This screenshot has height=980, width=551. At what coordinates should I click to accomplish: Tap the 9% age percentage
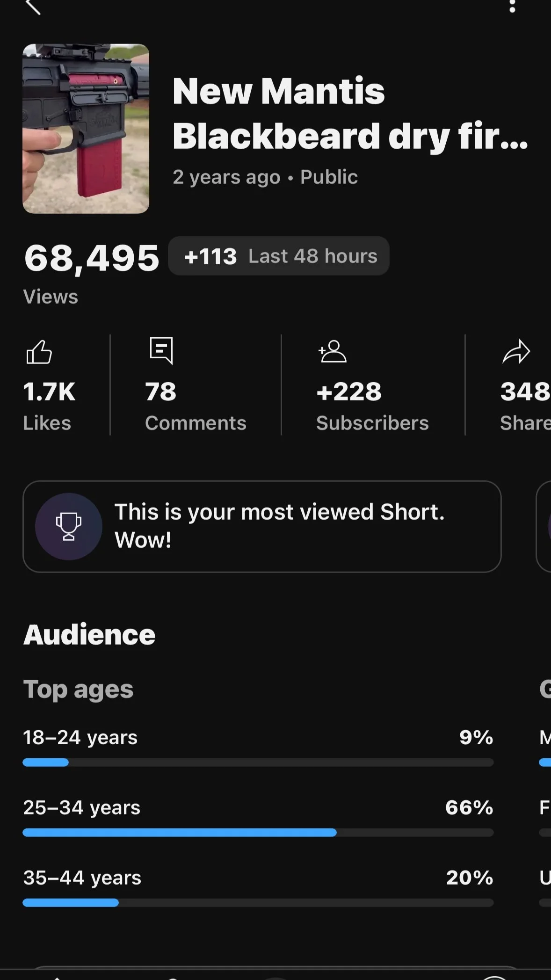pos(476,738)
